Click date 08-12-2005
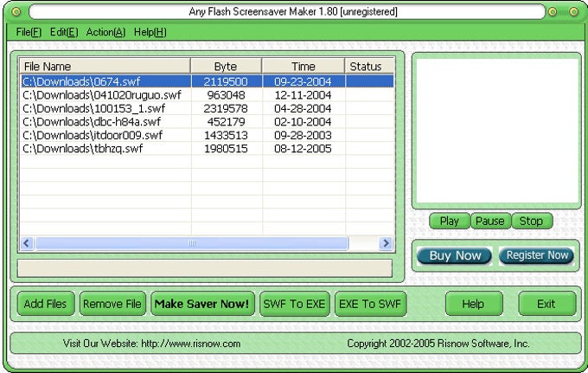This screenshot has height=373, width=588. (x=303, y=149)
